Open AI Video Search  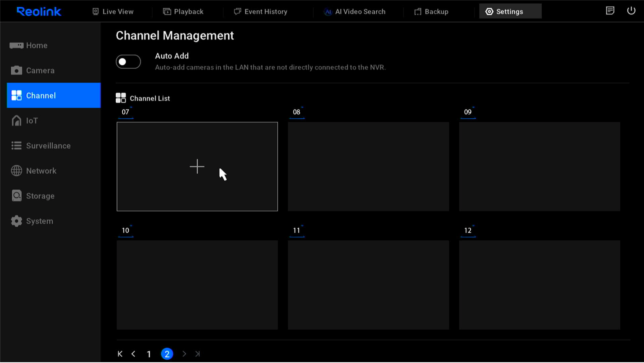coord(355,12)
